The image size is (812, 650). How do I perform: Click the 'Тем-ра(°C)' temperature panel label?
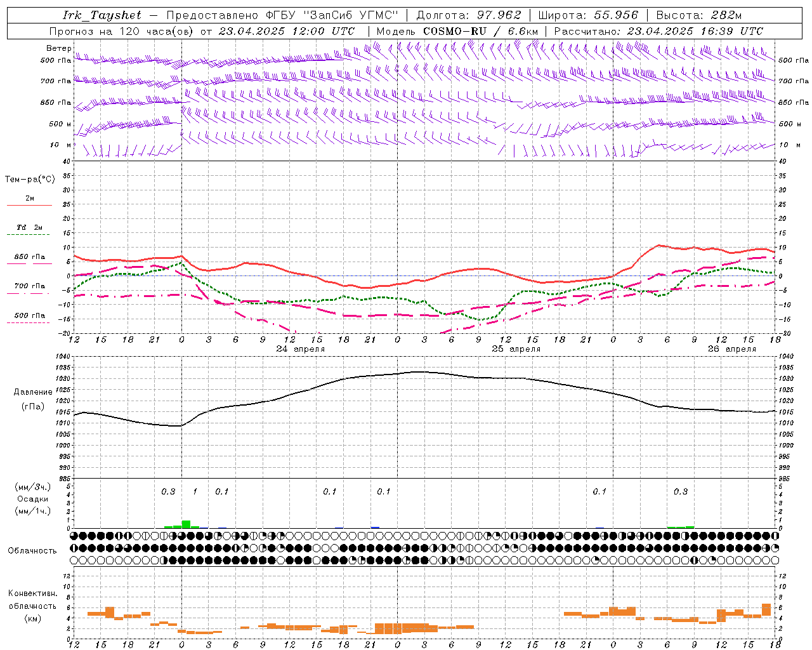[x=30, y=180]
